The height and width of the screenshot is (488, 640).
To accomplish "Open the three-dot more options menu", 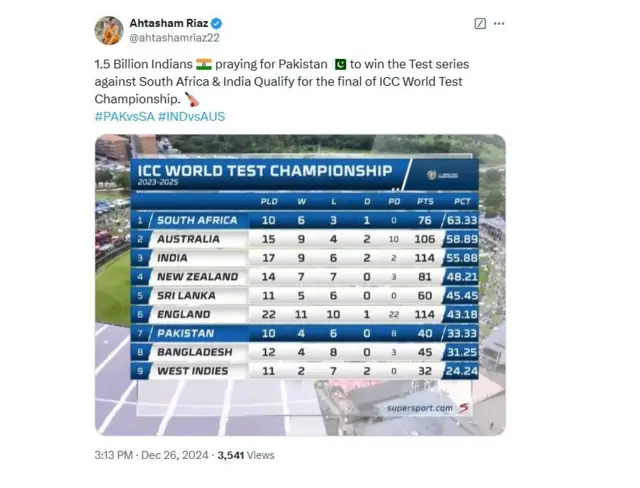I will pyautogui.click(x=499, y=24).
